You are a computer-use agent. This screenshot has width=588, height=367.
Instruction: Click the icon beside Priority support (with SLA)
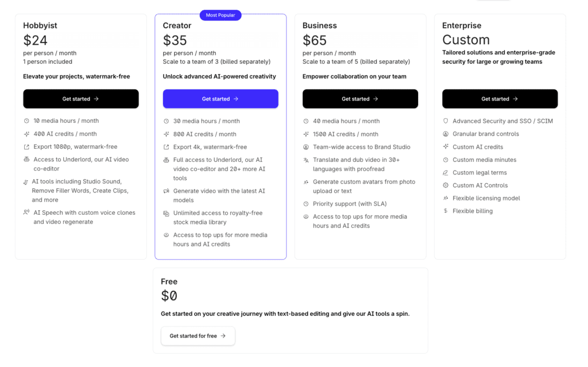coord(306,203)
